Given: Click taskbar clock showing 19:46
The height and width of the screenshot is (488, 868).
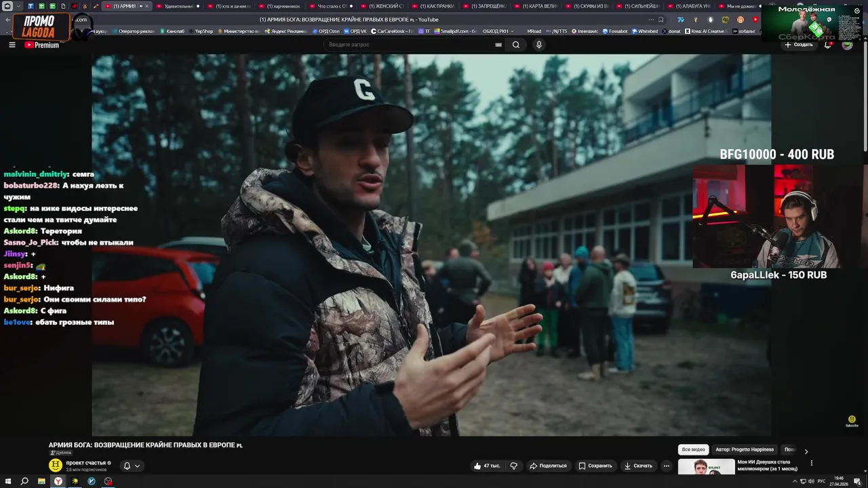Looking at the screenshot, I should pos(839,481).
